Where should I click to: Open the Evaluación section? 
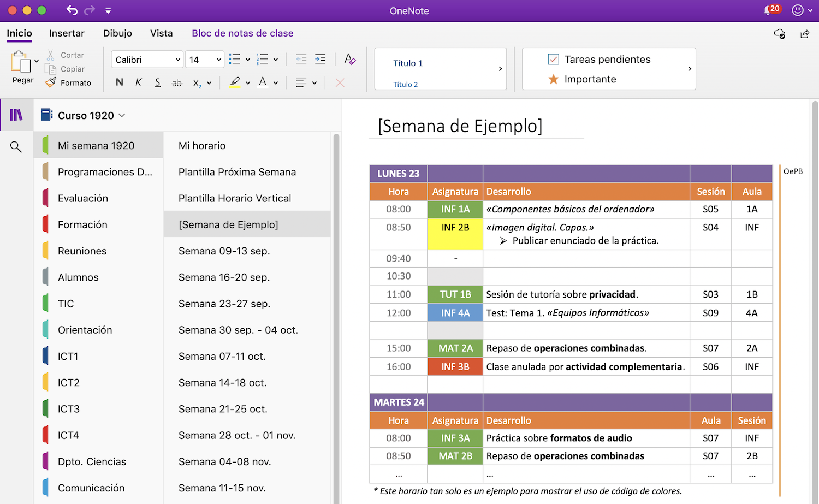click(98, 198)
